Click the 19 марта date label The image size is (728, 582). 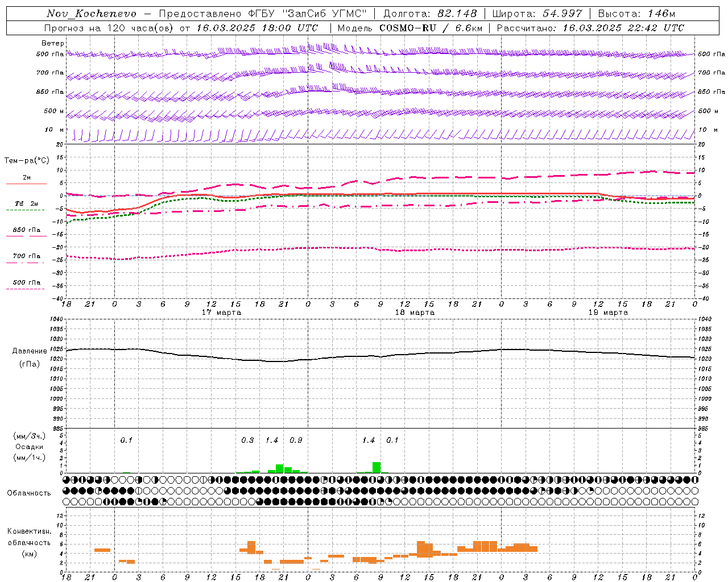(x=608, y=313)
